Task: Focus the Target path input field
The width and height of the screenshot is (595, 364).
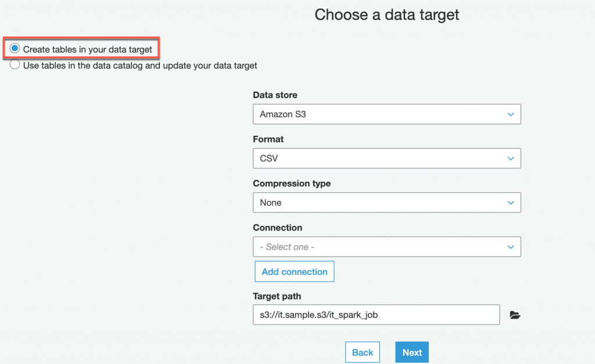Action: (x=376, y=315)
